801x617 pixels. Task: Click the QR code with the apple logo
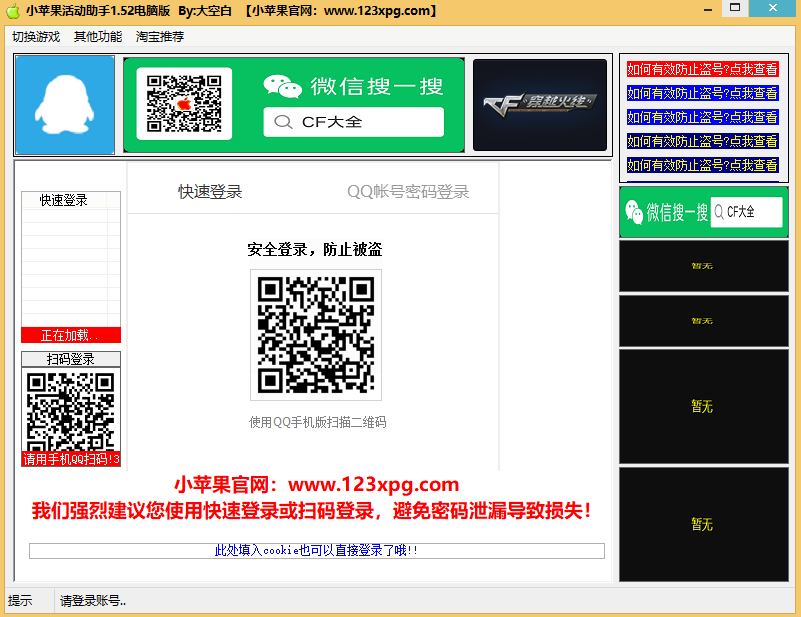pyautogui.click(x=184, y=104)
